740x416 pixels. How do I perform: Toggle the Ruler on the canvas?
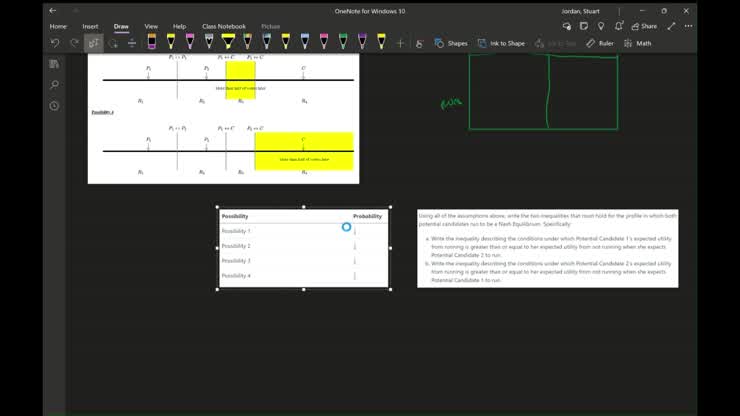click(x=599, y=43)
